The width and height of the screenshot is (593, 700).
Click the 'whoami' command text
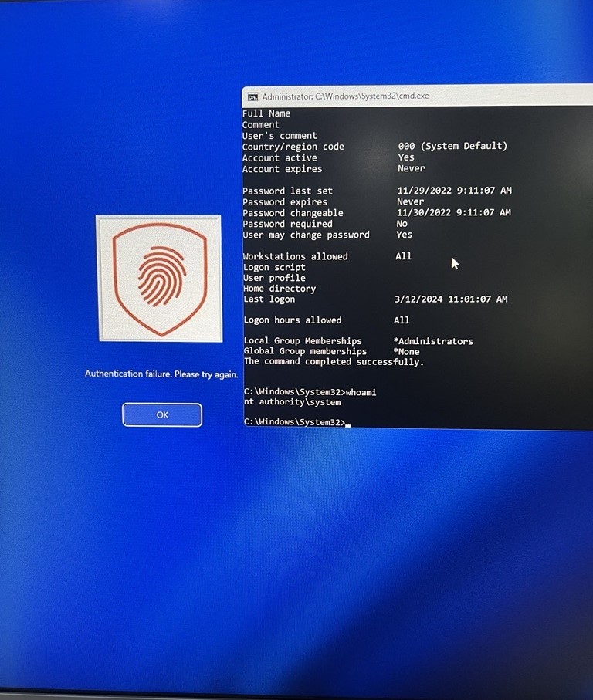click(363, 392)
